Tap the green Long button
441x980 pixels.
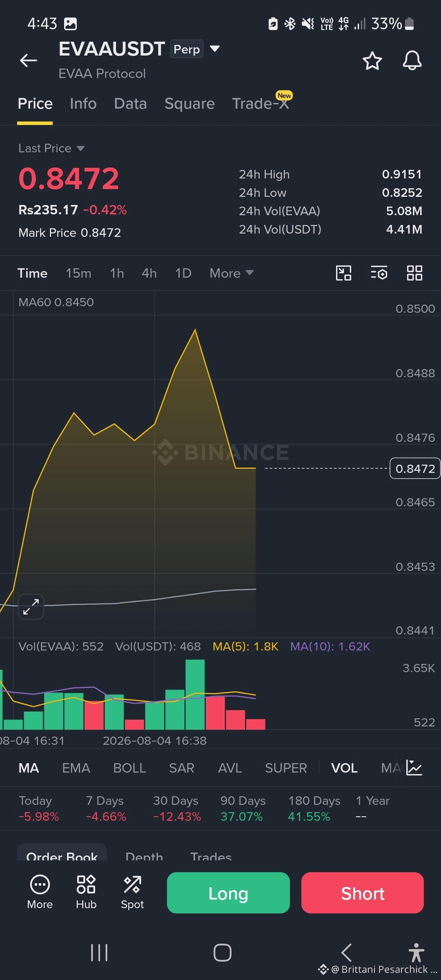tap(228, 893)
